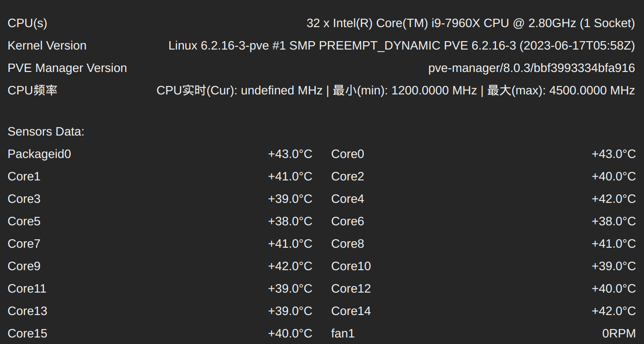Select the pve-manager/8.0.3 version value
Viewport: 644px width, 344px height.
[532, 68]
